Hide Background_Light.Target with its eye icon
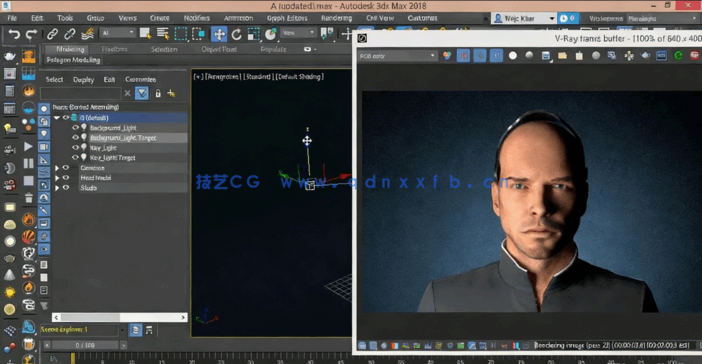Image resolution: width=702 pixels, height=364 pixels. pyautogui.click(x=75, y=137)
